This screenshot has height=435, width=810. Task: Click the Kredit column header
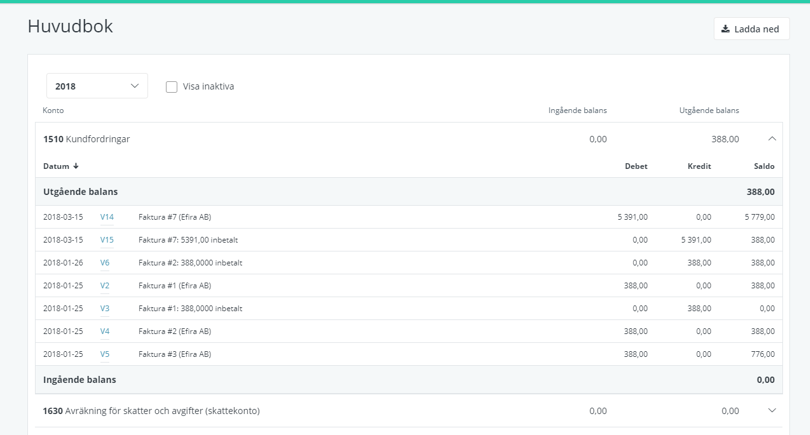coord(699,166)
